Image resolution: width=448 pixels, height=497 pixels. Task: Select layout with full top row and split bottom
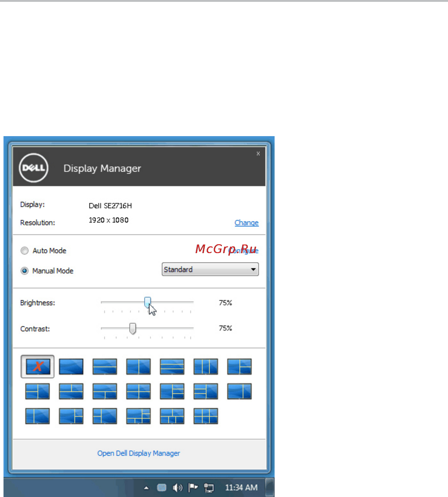pyautogui.click(x=105, y=391)
